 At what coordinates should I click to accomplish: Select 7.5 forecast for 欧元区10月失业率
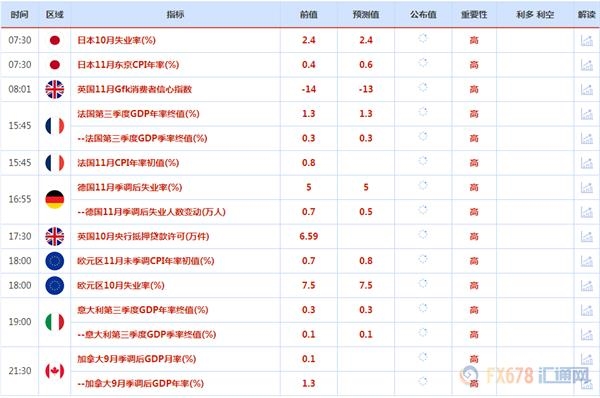pyautogui.click(x=366, y=285)
